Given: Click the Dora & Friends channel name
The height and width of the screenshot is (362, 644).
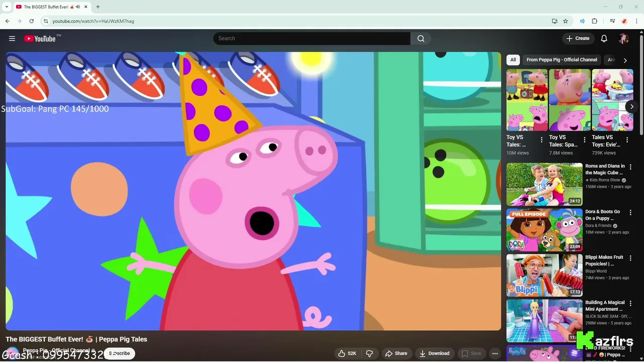Looking at the screenshot, I should [598, 226].
